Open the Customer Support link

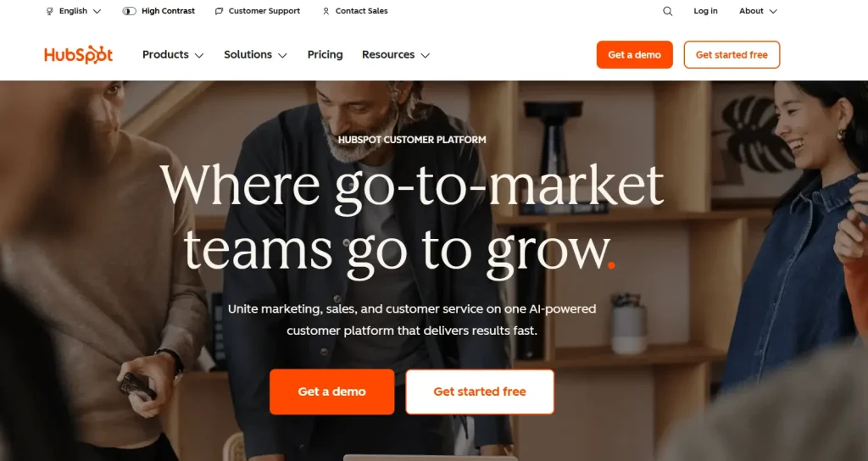pos(264,11)
